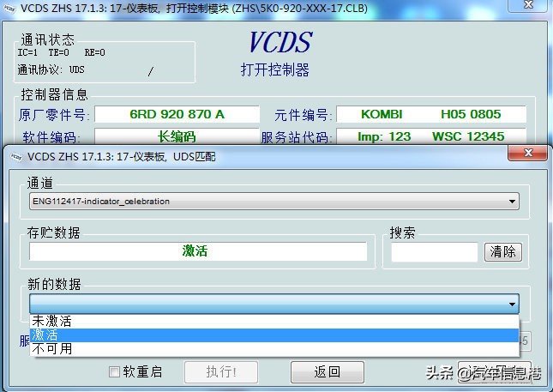
Task: Click into the 搜索 input field
Action: [435, 252]
